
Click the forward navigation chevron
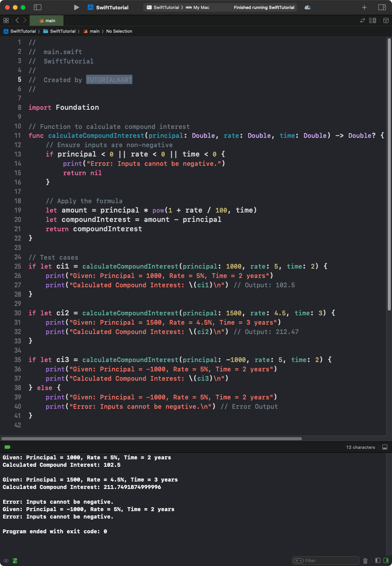(24, 20)
